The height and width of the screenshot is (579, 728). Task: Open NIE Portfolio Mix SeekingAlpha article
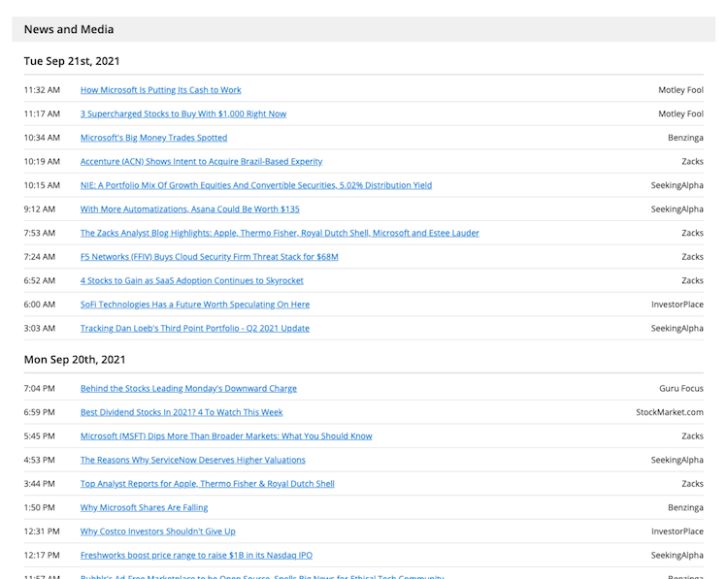[255, 185]
